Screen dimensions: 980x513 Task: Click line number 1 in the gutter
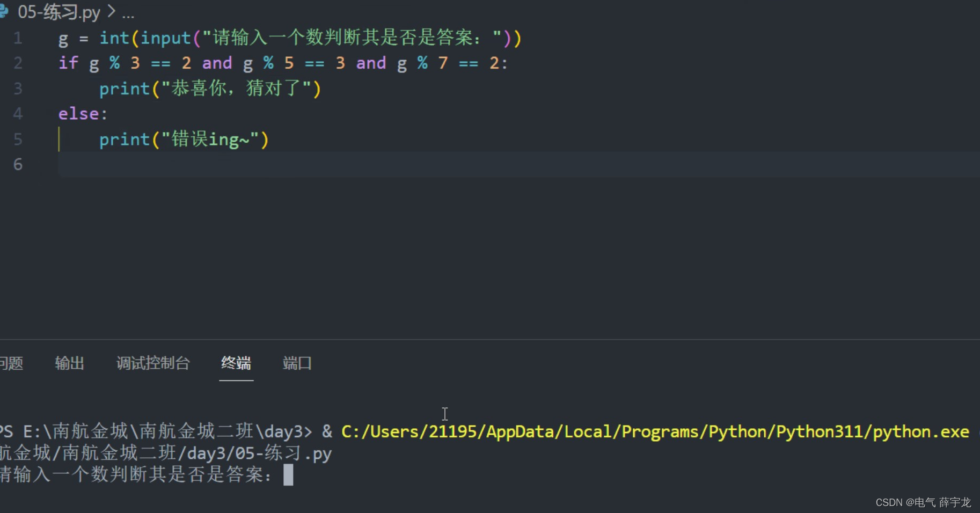18,38
